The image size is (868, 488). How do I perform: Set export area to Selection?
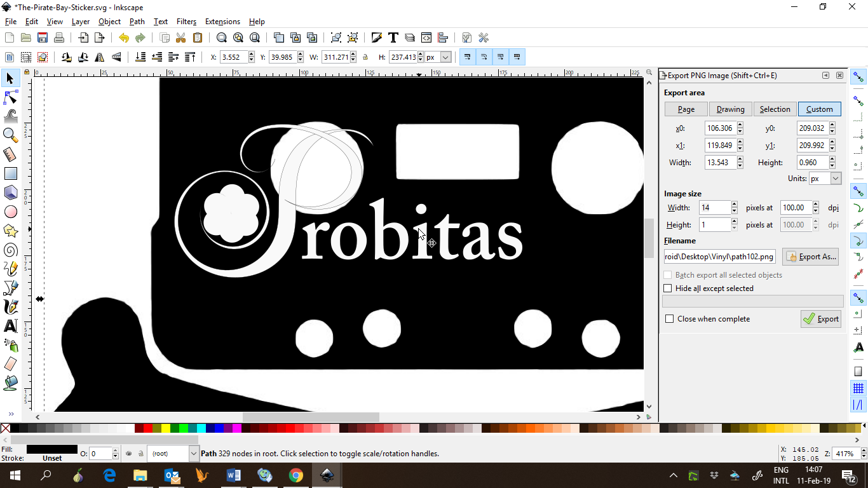click(x=775, y=109)
